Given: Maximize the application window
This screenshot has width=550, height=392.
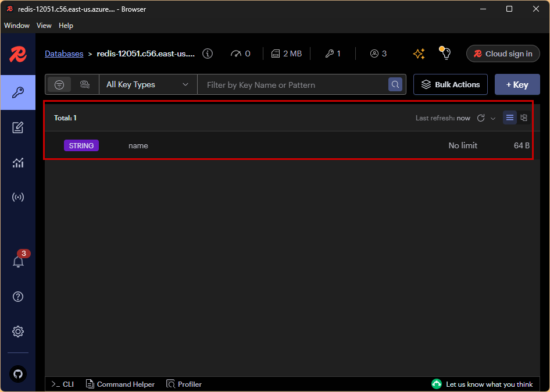Looking at the screenshot, I should click(x=509, y=9).
